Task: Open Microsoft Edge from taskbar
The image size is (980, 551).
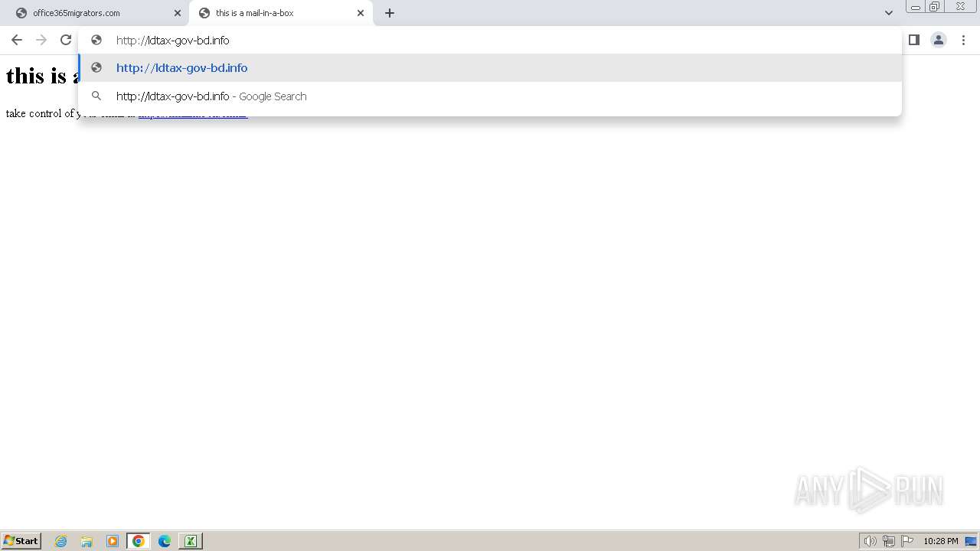Action: pyautogui.click(x=165, y=541)
